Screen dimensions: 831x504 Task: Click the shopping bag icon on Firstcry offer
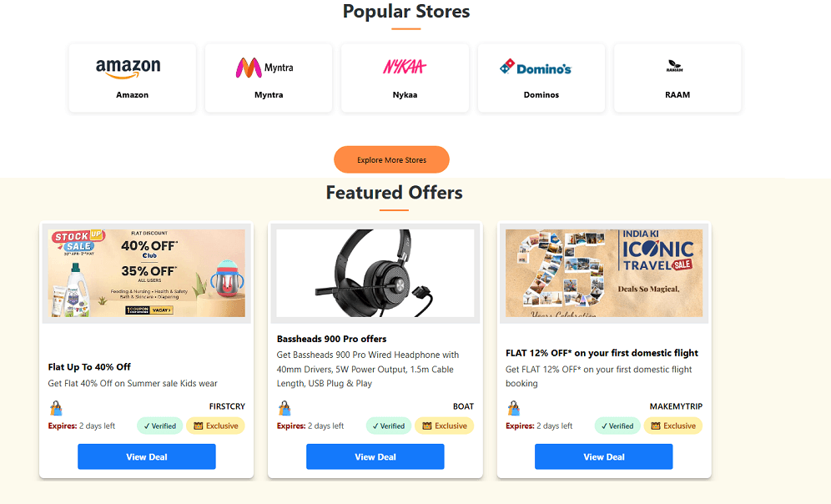pos(56,408)
